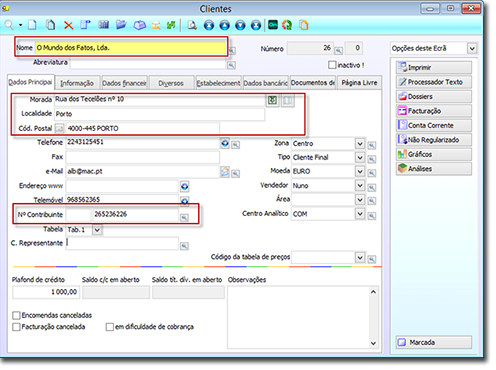Go to first record navigation icon
Screen dimensions: 496x370
point(209,25)
